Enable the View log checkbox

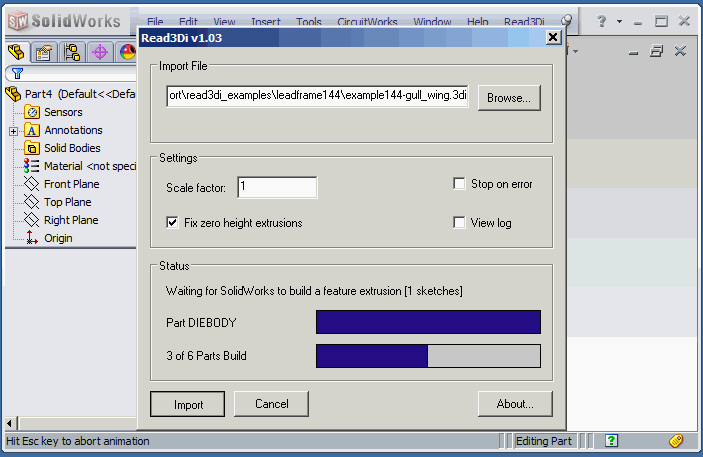[x=459, y=222]
